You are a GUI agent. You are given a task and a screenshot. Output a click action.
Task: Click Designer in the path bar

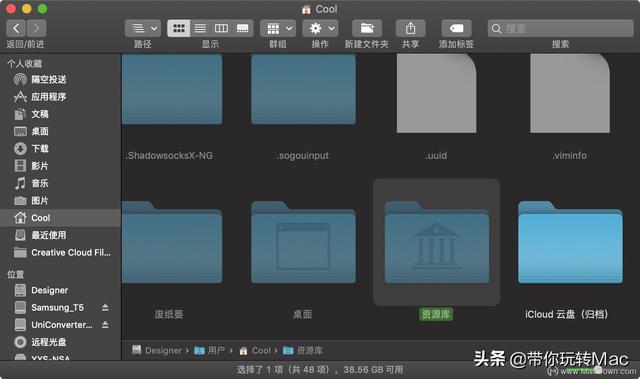157,350
